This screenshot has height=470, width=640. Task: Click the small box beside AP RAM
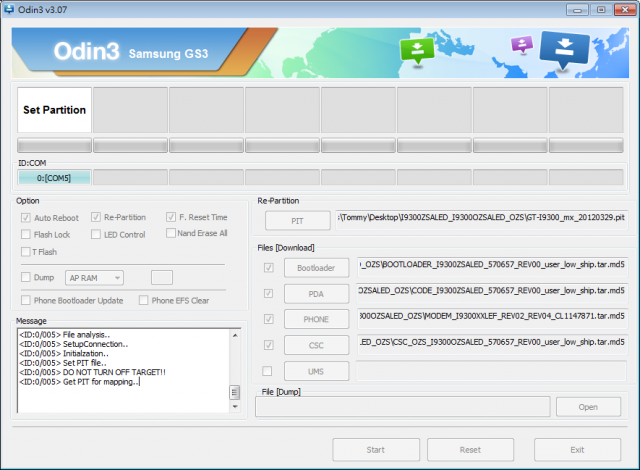click(162, 277)
